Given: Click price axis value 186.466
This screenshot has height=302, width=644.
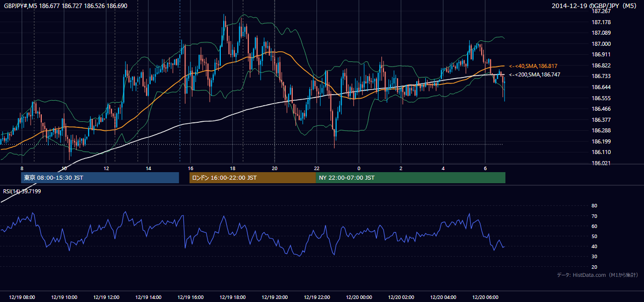Looking at the screenshot, I should pos(601,109).
